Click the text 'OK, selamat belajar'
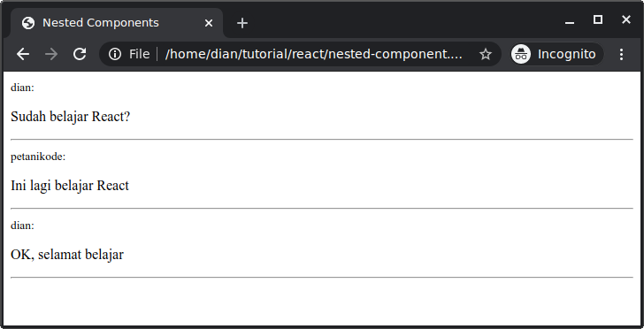This screenshot has width=644, height=329. (67, 255)
